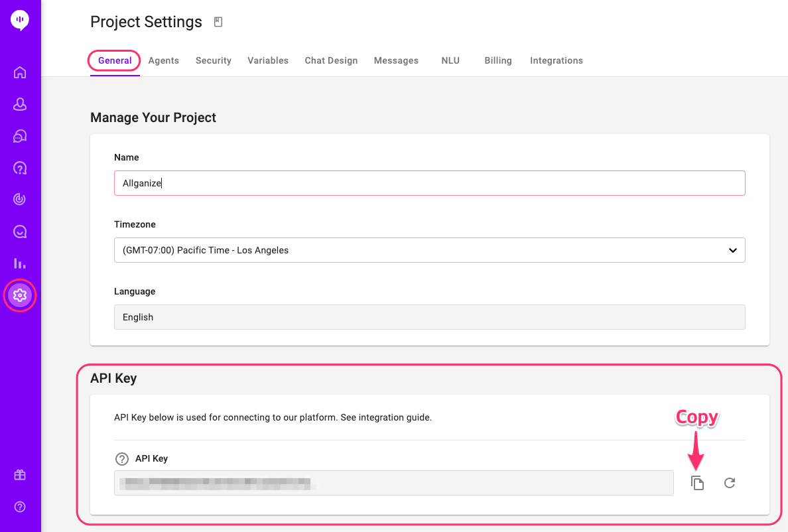Click the Alli logo in the sidebar
Viewport: 788px width, 532px height.
click(x=20, y=21)
